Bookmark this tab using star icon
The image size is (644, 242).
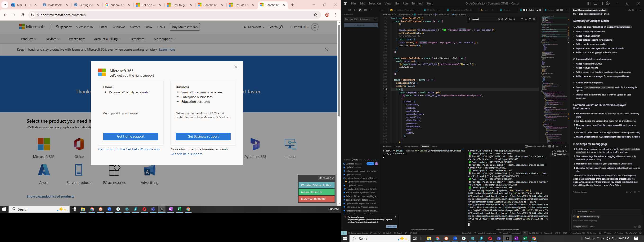click(x=316, y=15)
